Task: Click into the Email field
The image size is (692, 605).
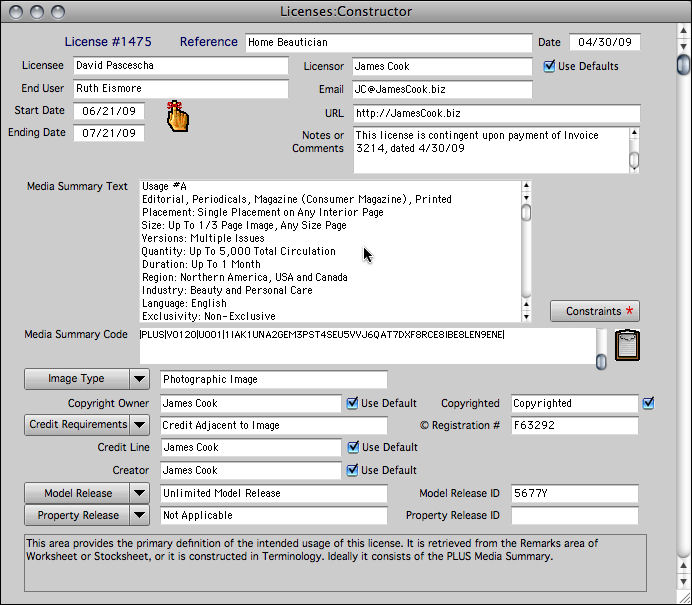Action: 442,89
